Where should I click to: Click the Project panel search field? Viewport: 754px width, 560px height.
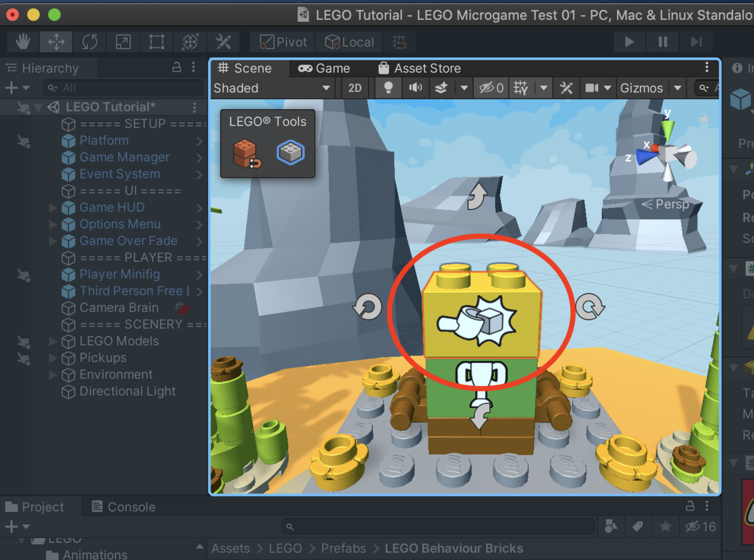(x=438, y=526)
